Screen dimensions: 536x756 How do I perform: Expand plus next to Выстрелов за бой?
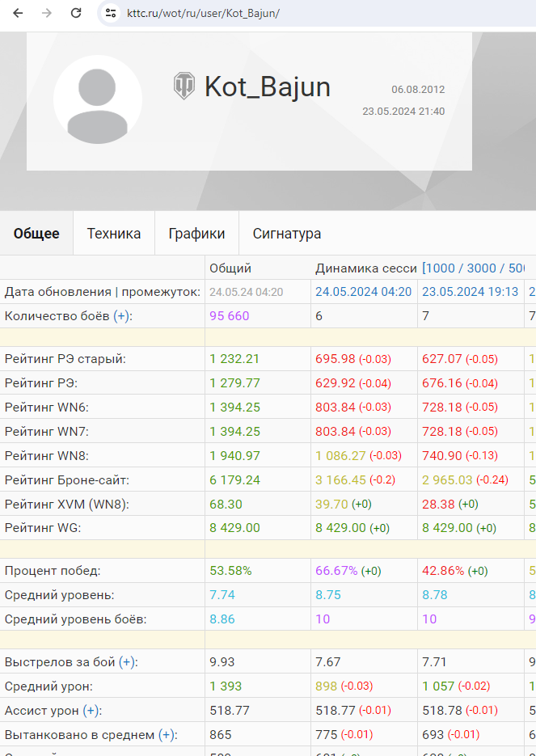point(127,662)
